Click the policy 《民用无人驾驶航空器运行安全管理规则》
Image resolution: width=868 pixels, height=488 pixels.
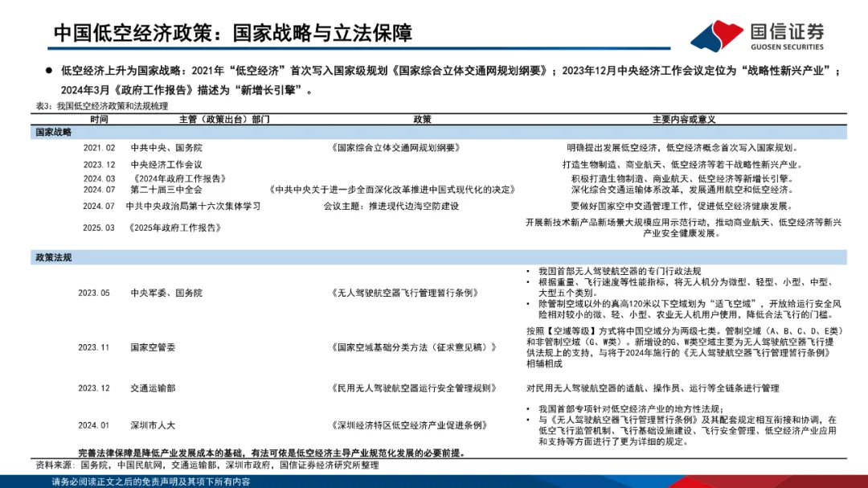coord(413,388)
